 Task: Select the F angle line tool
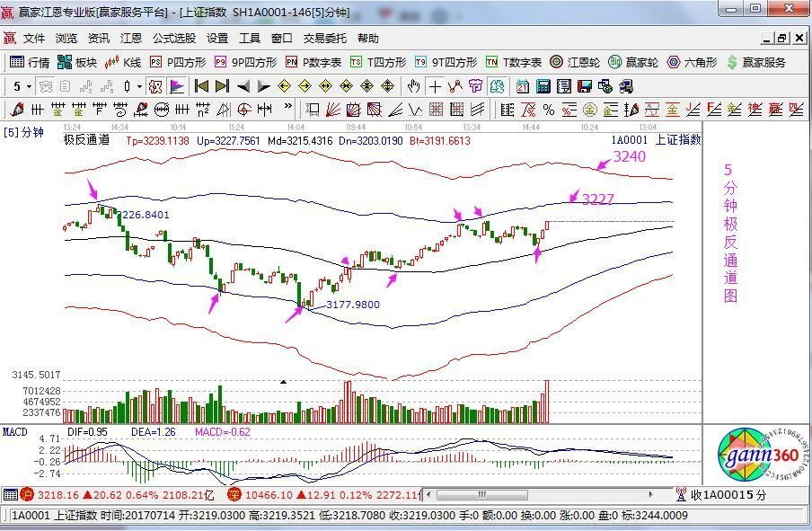click(x=713, y=110)
